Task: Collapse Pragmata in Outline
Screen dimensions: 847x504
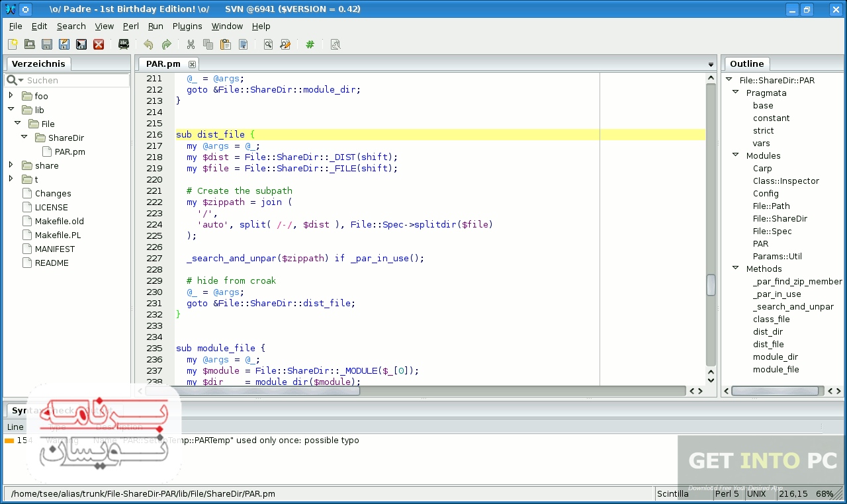Action: [x=735, y=93]
